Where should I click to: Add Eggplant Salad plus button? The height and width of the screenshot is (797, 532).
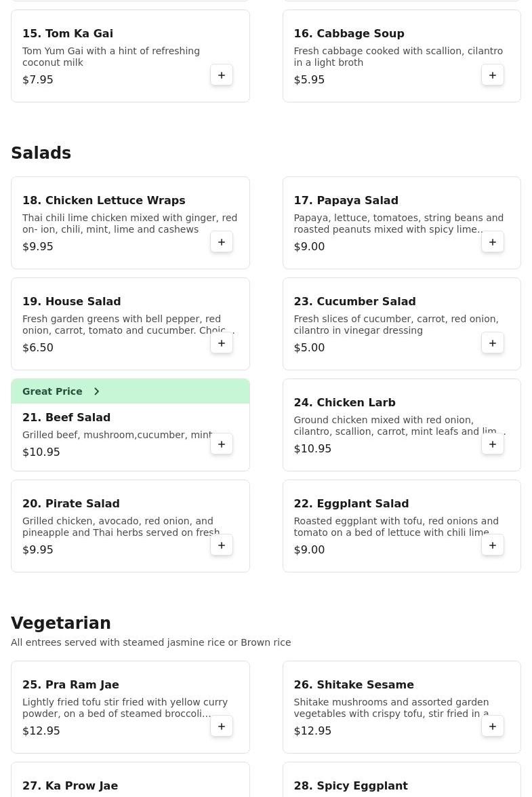pyautogui.click(x=493, y=545)
